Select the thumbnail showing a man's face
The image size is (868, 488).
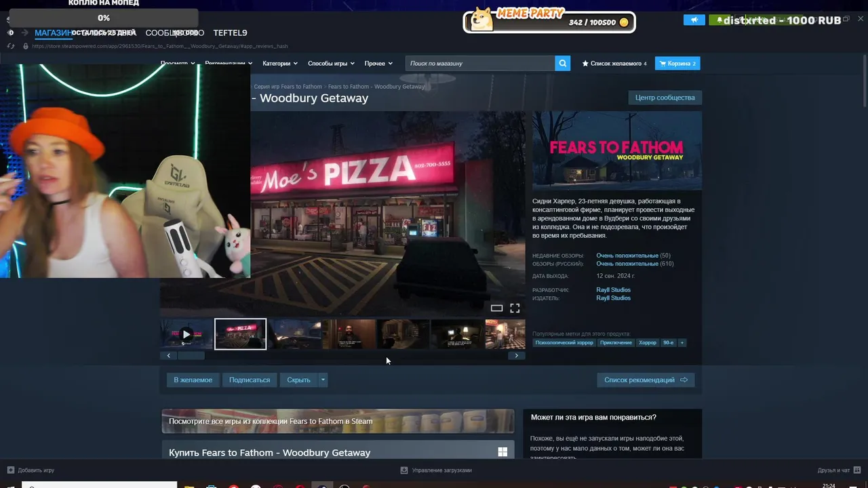point(349,334)
